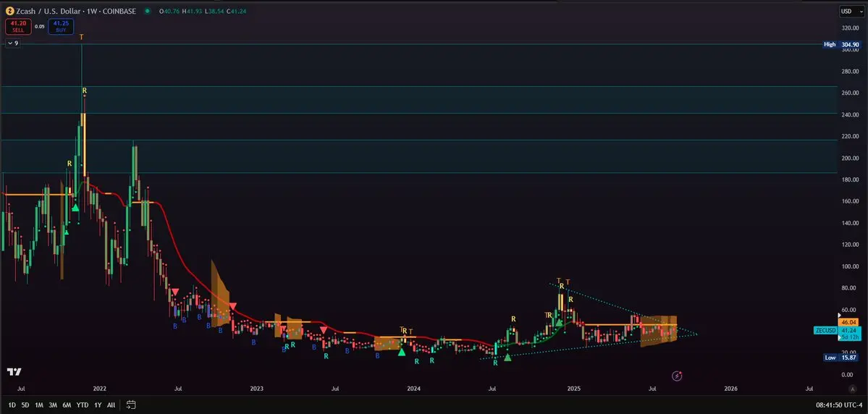Select the 1Y time range
This screenshot has width=868, height=414.
98,405
